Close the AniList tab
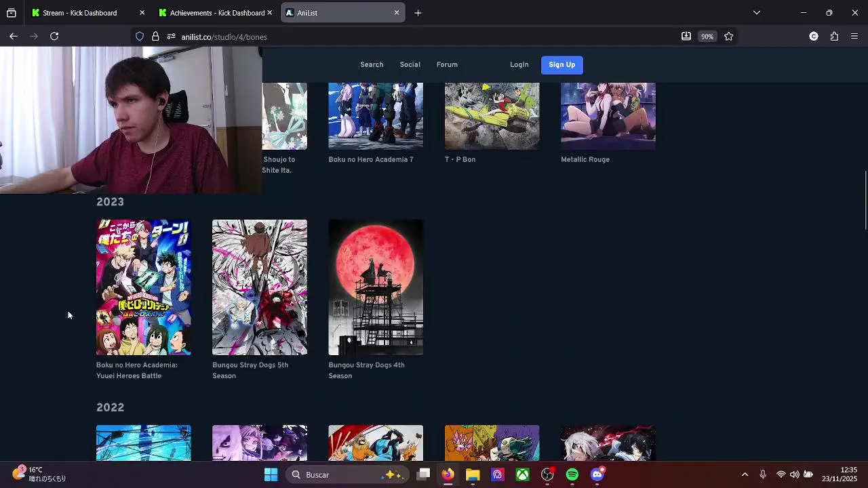 (397, 13)
